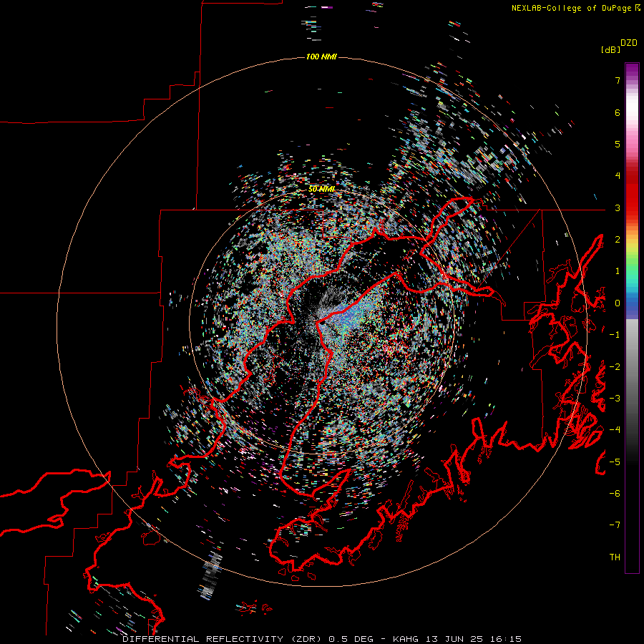Select the 2 value on the color scale

coord(618,240)
